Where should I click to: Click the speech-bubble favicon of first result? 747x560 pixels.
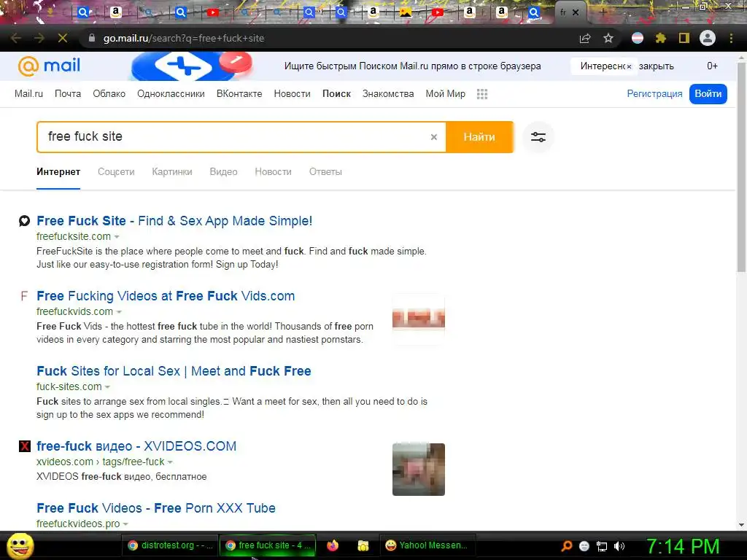pyautogui.click(x=24, y=221)
